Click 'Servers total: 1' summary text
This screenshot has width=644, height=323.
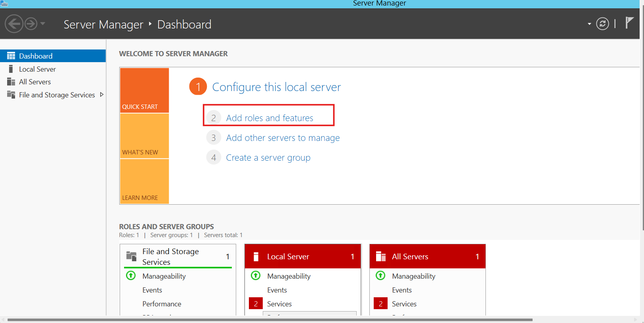pos(223,235)
